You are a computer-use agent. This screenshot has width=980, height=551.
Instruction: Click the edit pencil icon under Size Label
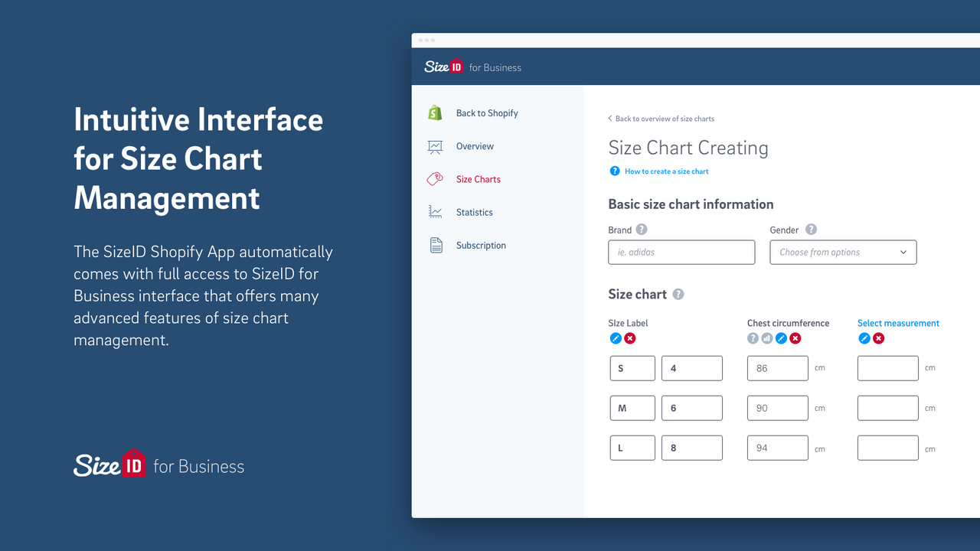click(616, 338)
